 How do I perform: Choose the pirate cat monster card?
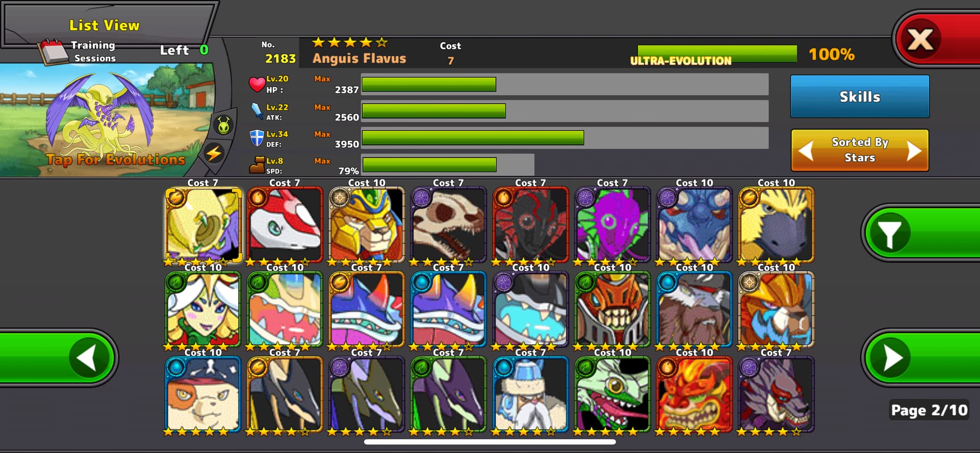tap(203, 395)
